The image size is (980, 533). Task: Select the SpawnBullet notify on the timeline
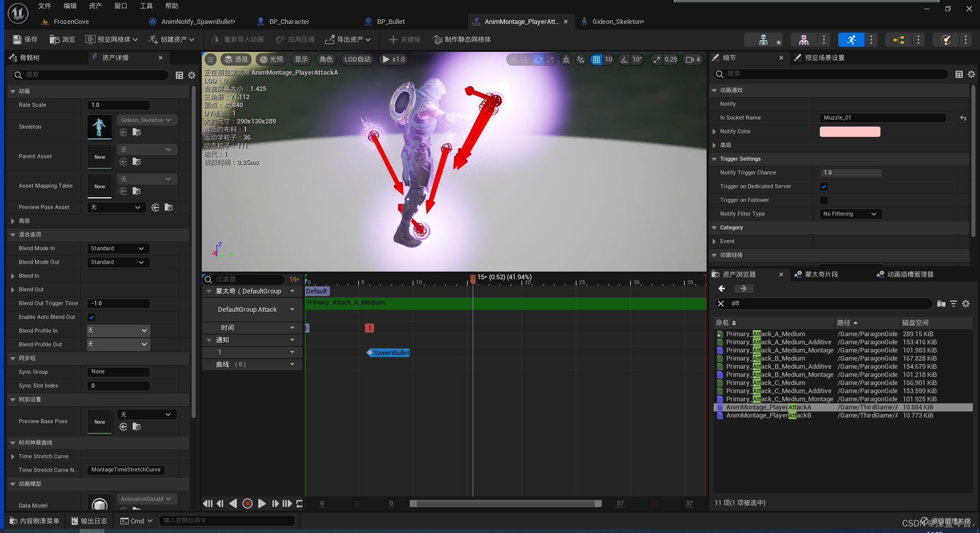388,353
